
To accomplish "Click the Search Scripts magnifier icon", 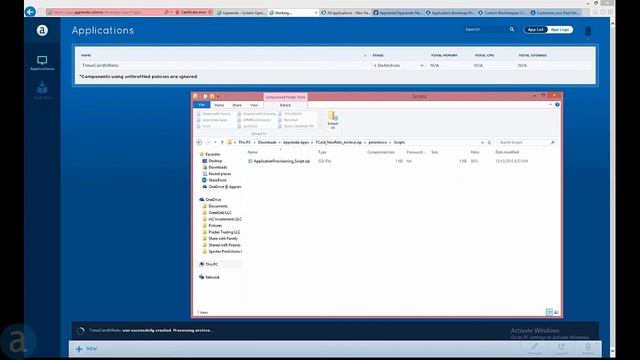I will [553, 142].
